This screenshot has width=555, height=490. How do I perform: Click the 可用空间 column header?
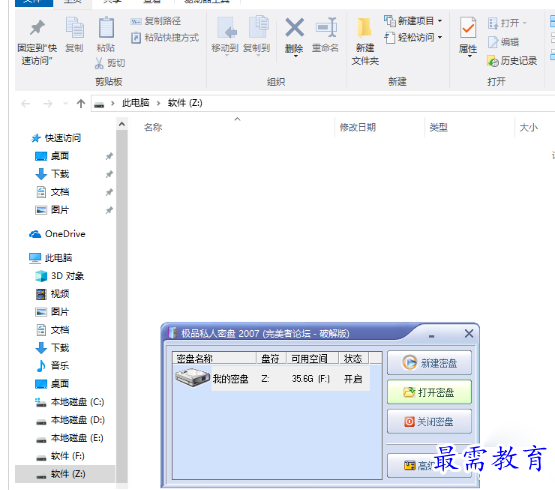click(312, 359)
